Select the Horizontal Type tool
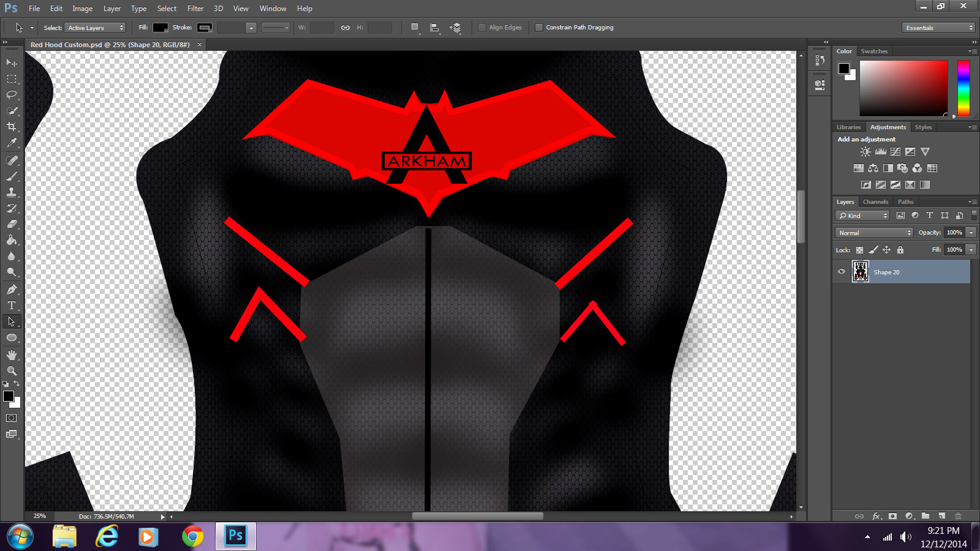 tap(12, 305)
